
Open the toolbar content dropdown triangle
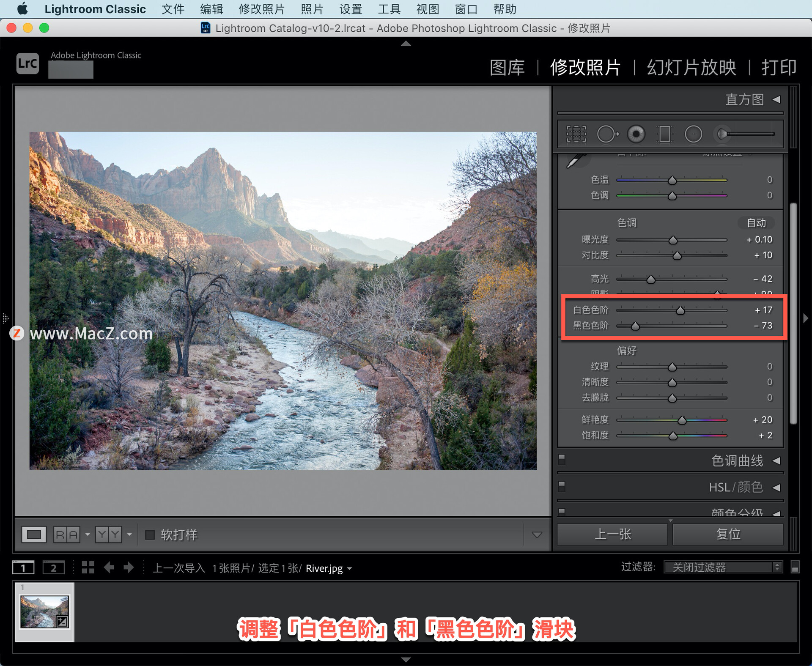[x=537, y=535]
